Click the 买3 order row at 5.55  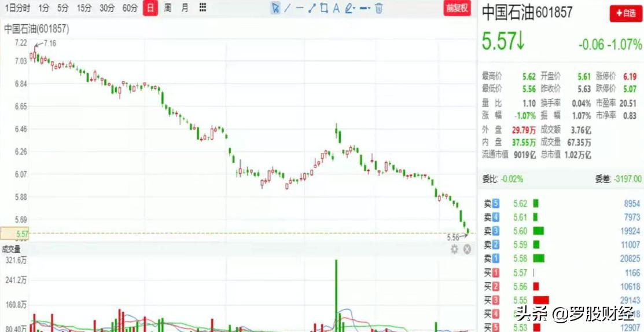561,300
